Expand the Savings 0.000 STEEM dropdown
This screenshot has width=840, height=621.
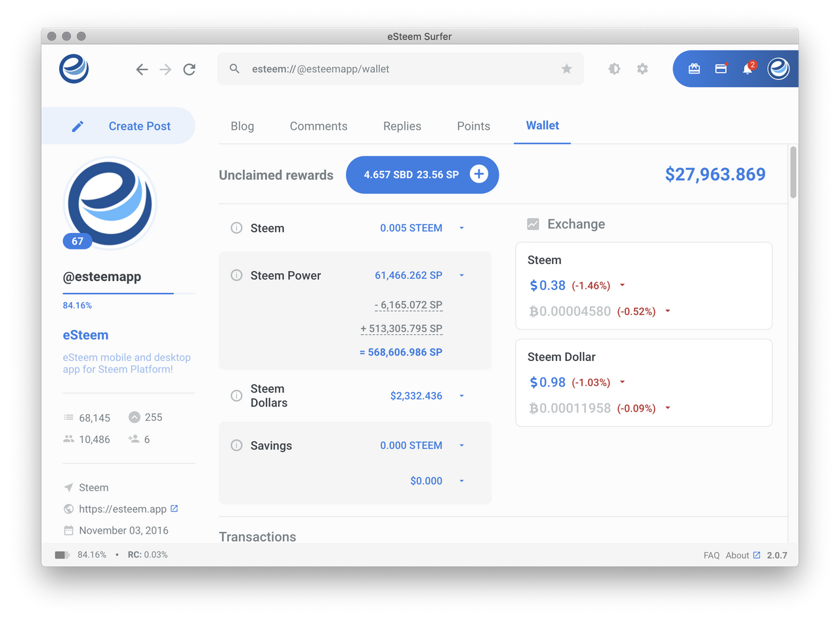click(x=461, y=446)
